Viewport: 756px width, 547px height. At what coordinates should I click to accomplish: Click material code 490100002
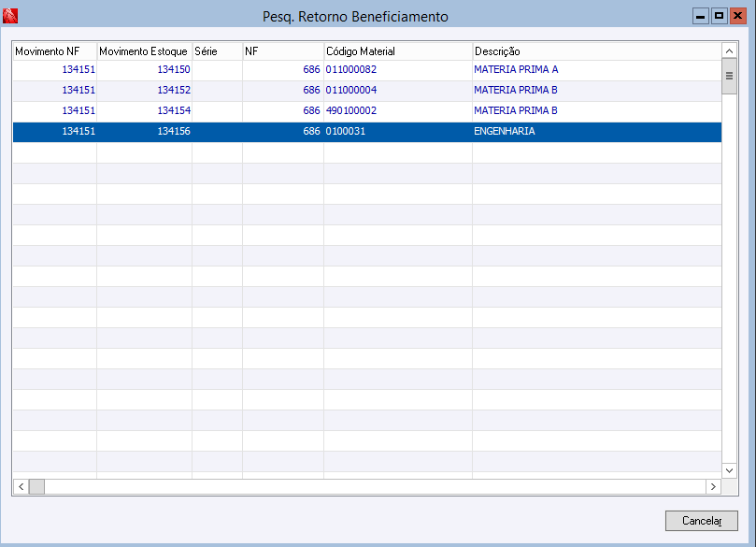[x=351, y=111]
